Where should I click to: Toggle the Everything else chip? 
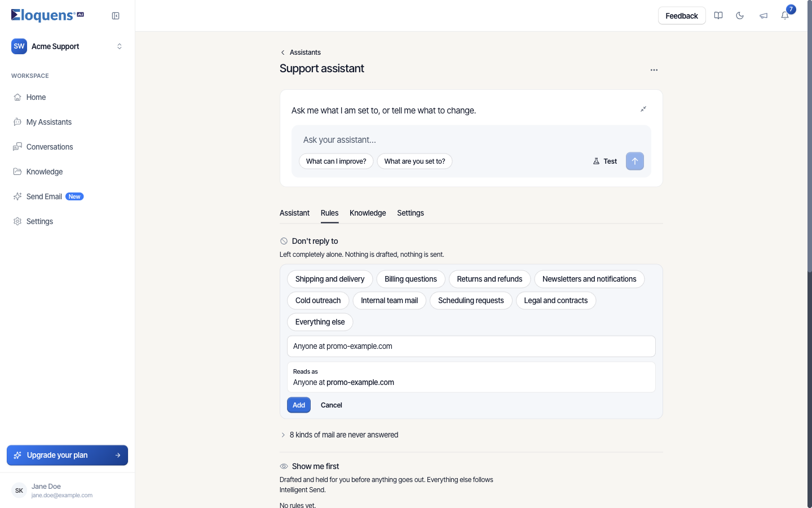(320, 322)
